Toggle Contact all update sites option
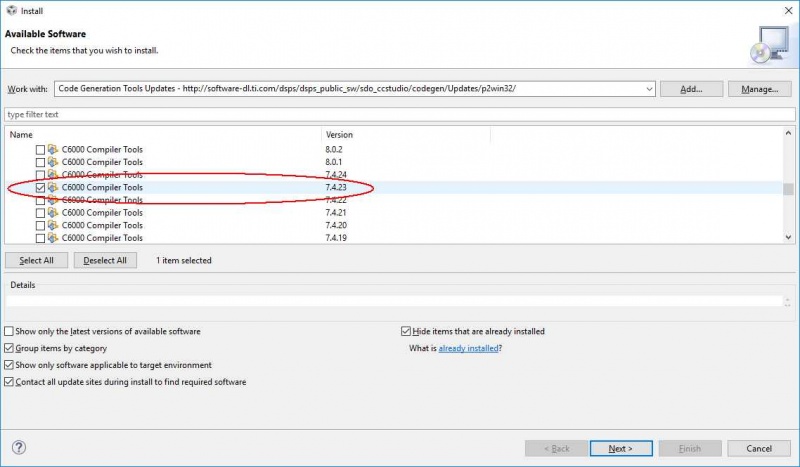Screen dimensions: 800x467 pos(9,382)
